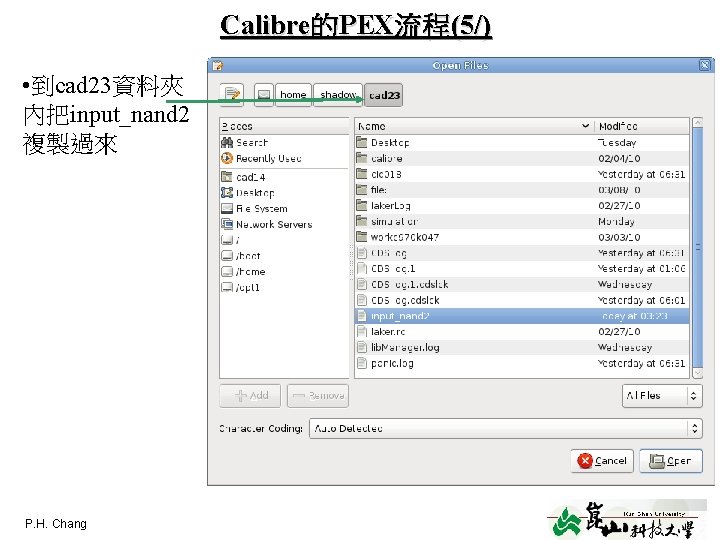Screen dimensions: 720x540
Task: Open the All Files filter dropdown
Action: pos(662,395)
